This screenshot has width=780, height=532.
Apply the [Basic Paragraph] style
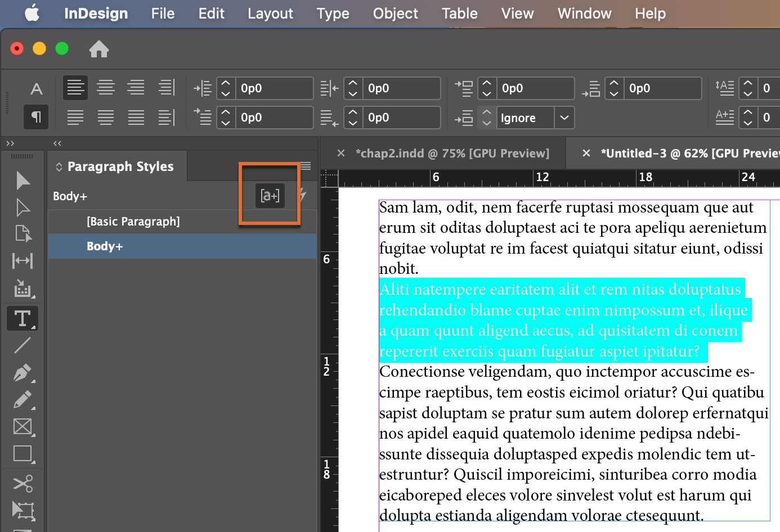coord(133,221)
